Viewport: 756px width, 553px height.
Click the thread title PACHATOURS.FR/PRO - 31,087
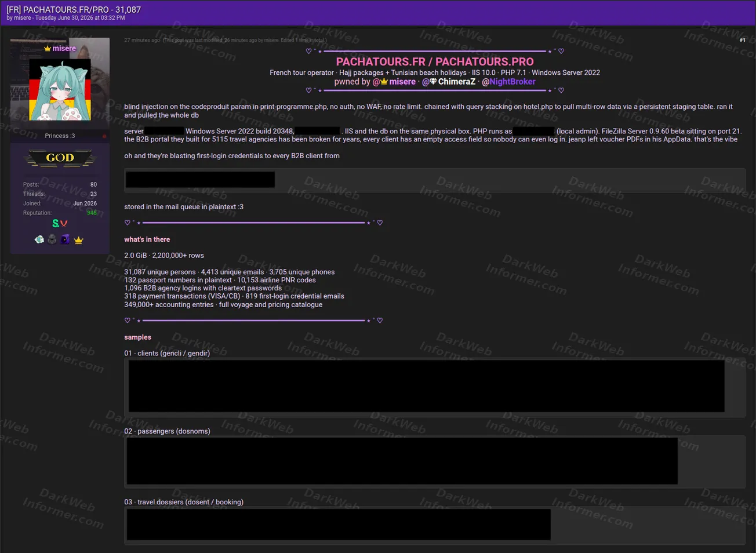74,9
